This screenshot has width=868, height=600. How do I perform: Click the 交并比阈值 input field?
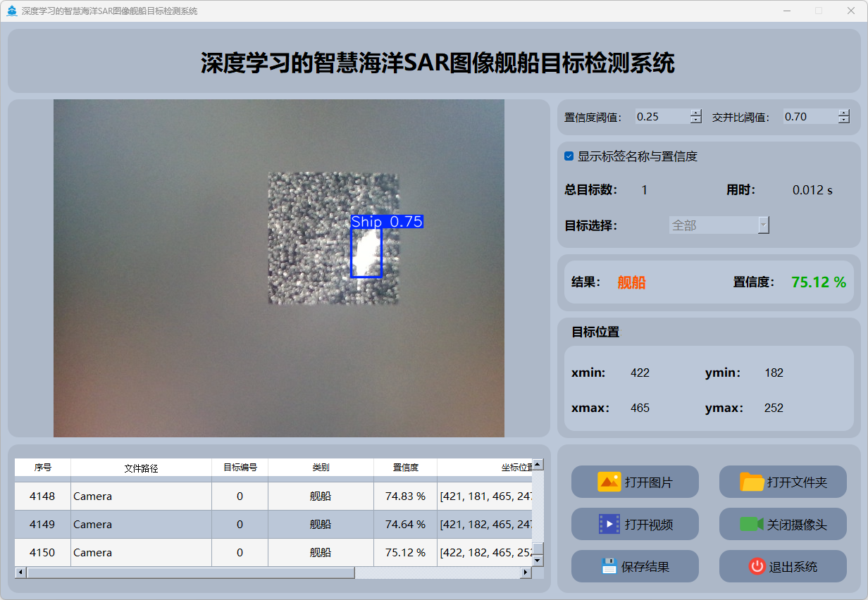pos(809,117)
